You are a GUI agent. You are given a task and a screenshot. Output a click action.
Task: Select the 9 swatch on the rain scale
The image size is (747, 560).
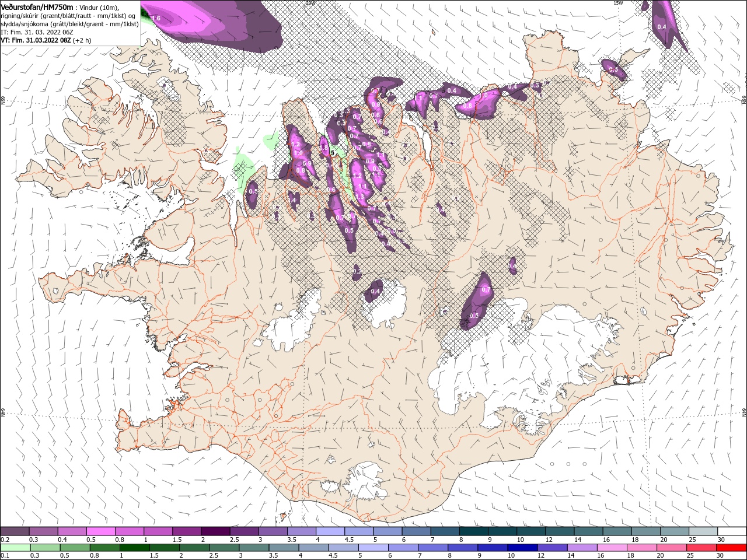493,548
